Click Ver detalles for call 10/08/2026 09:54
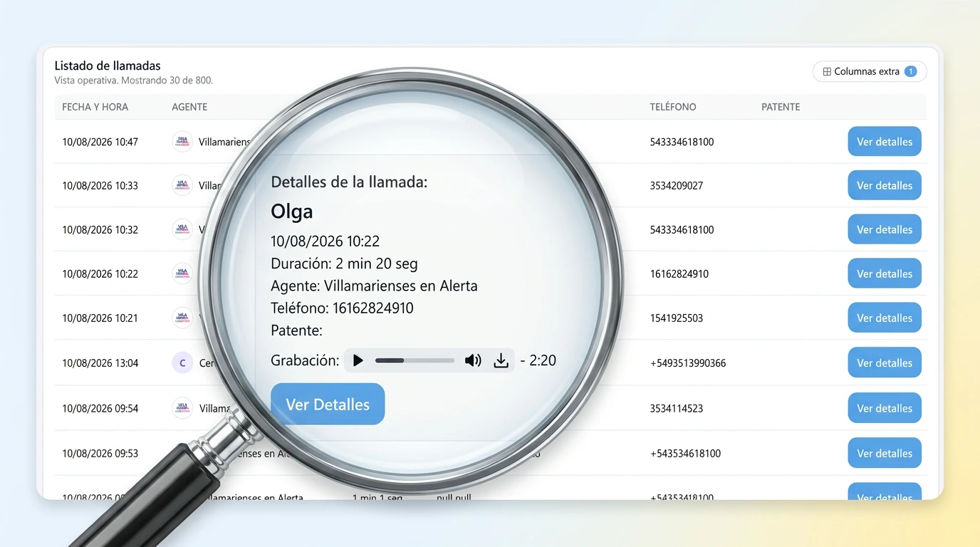Image resolution: width=980 pixels, height=547 pixels. (885, 408)
